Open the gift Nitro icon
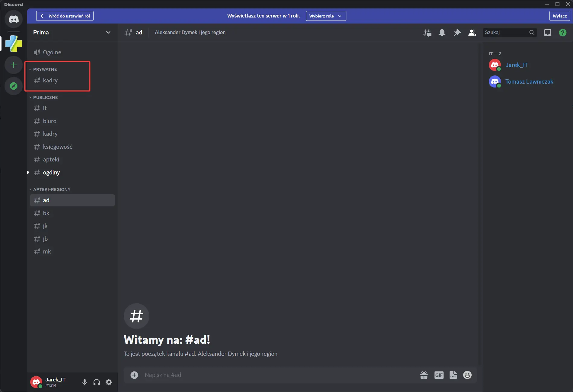The image size is (573, 392). (x=424, y=375)
